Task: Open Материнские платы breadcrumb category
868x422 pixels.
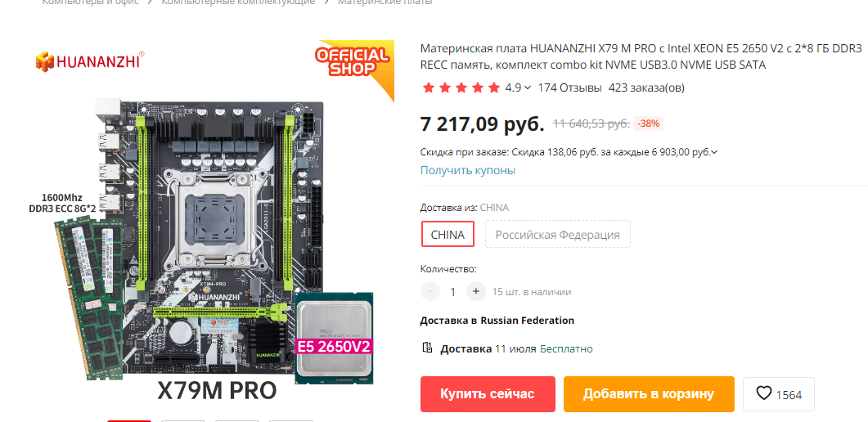Action: pos(385,2)
